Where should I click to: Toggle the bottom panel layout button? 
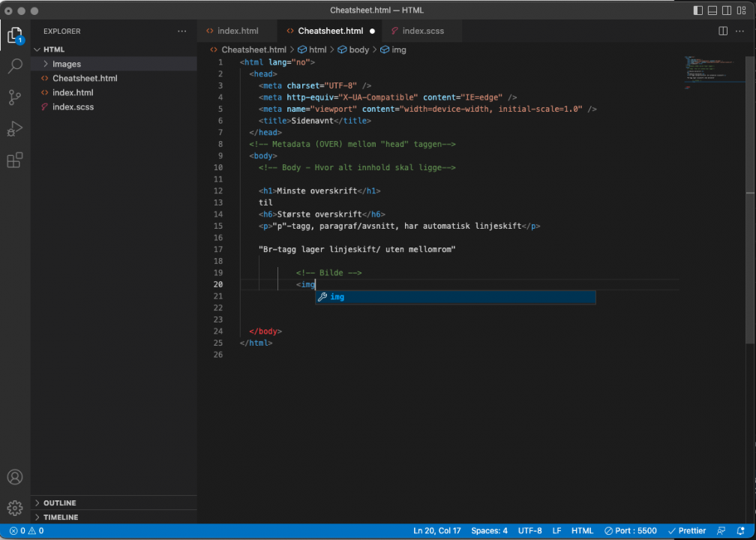click(x=712, y=10)
